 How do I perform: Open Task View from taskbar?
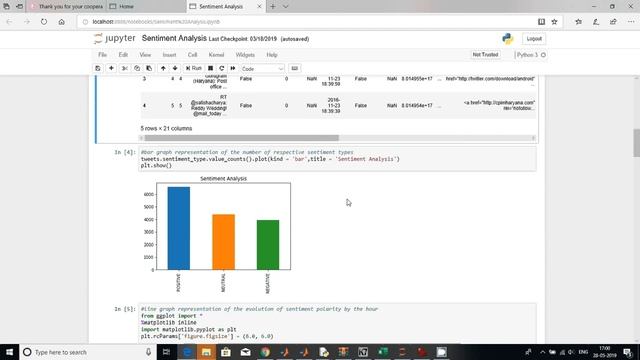166,352
